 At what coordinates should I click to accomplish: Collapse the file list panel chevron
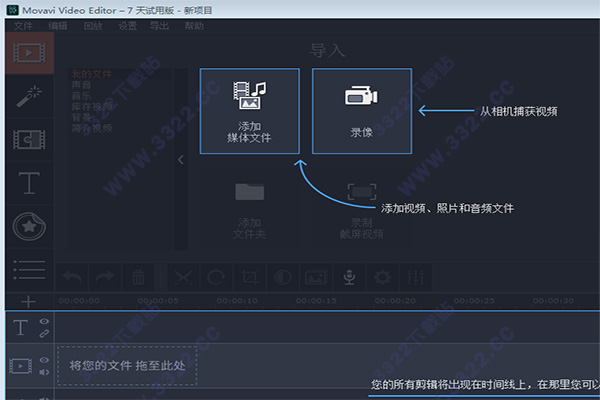tap(181, 160)
